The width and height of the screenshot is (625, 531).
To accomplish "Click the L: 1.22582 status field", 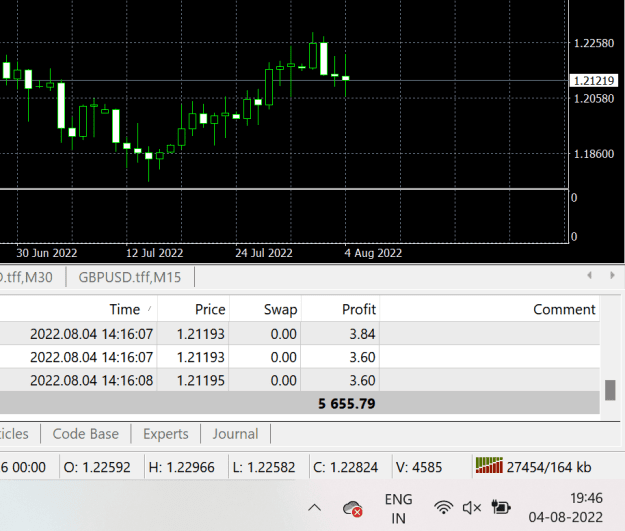I will (263, 467).
